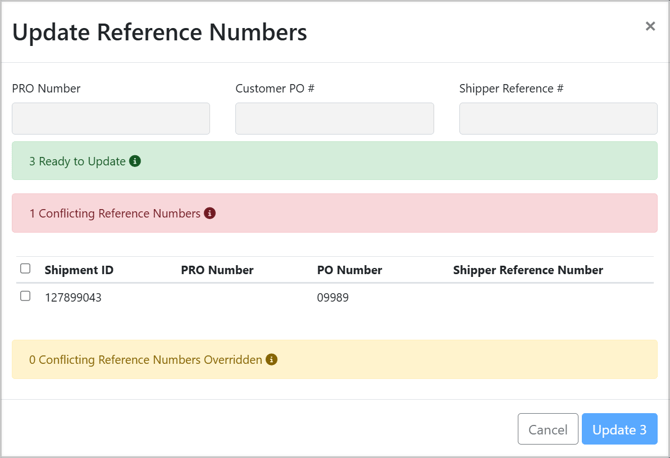
Task: Click info icon beside 3 Ready to Update
Action: pyautogui.click(x=135, y=161)
